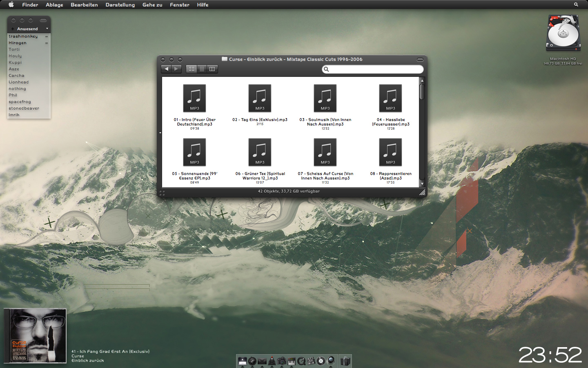
Task: Open GarageBand keyboard icon in dock
Action: (x=292, y=361)
